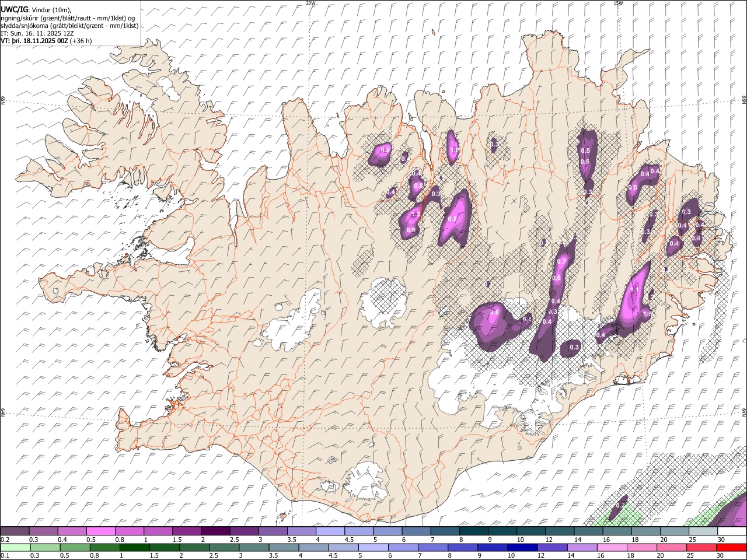Pick the bright red 30 swatch, lower legend row

tap(732, 547)
